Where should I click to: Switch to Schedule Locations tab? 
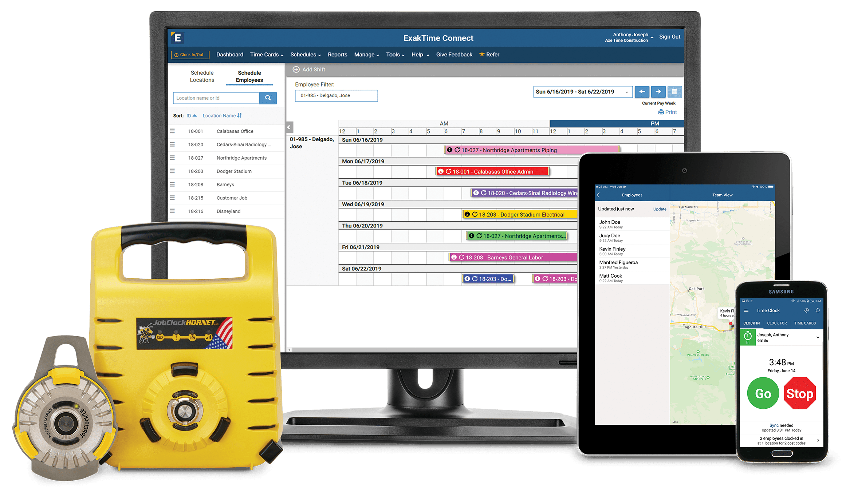coord(202,76)
